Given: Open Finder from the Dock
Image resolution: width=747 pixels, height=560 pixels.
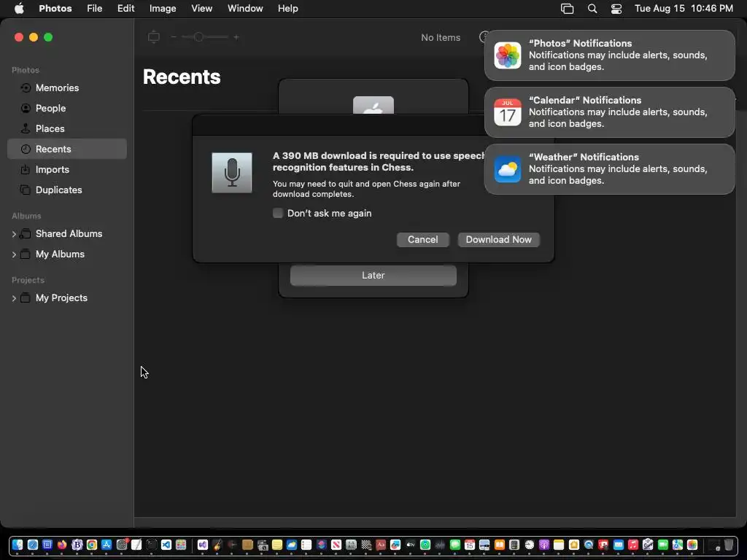Looking at the screenshot, I should (18, 545).
